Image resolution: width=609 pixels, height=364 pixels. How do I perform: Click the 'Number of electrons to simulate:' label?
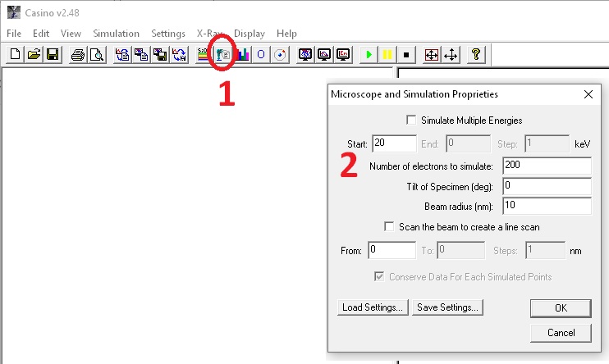[x=431, y=166]
